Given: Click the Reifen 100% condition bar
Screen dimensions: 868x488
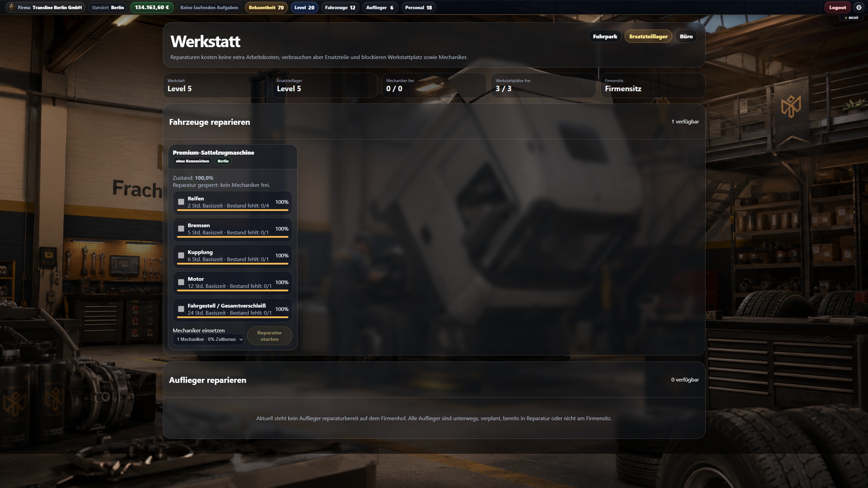Looking at the screenshot, I should click(x=233, y=210).
